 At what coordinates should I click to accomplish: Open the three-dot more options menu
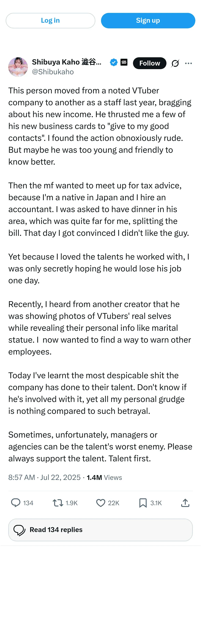188,63
